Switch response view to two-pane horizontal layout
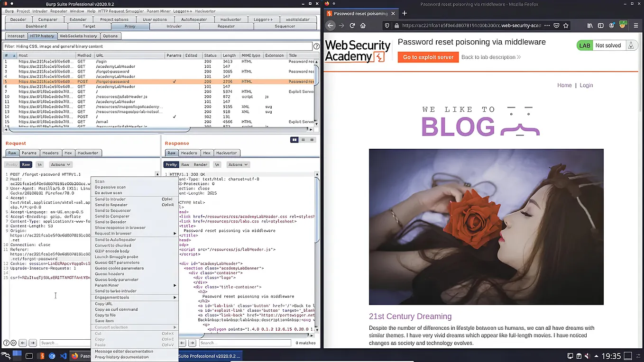644x362 pixels. [x=304, y=140]
